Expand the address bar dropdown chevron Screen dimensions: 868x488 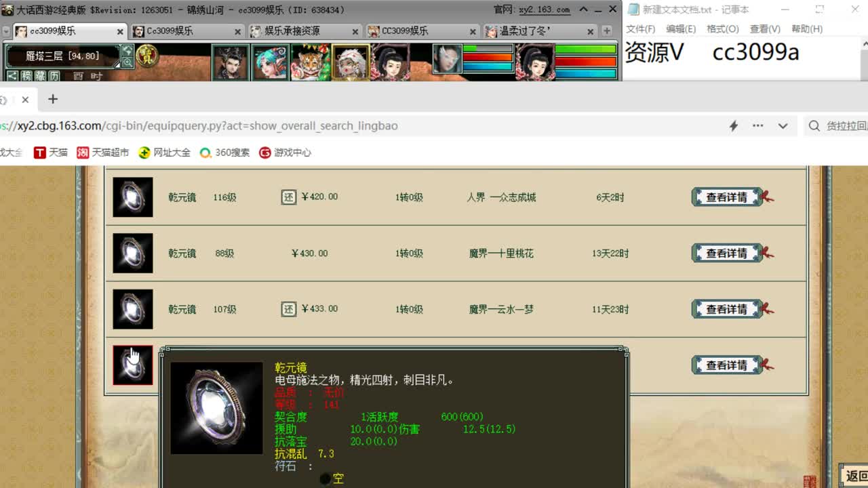(783, 126)
